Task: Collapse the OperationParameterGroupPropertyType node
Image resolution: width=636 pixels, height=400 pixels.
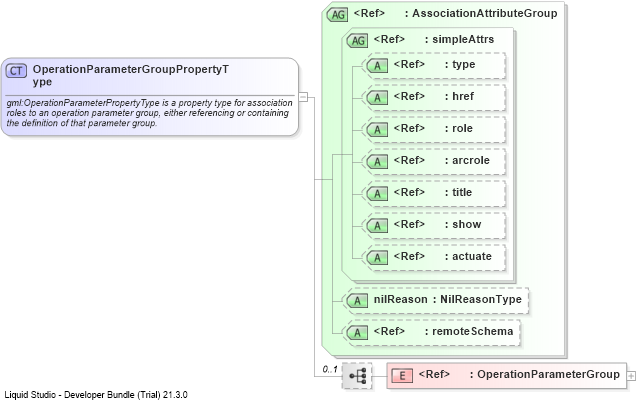Action: click(303, 97)
